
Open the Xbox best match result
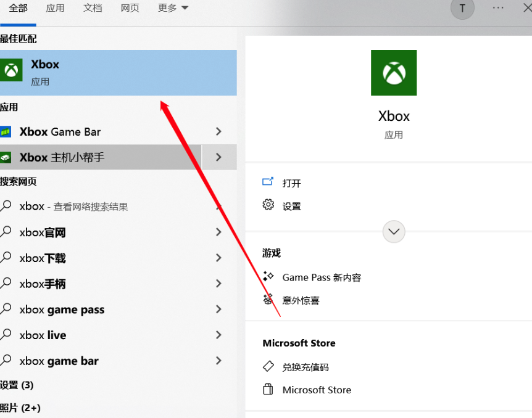coord(118,73)
